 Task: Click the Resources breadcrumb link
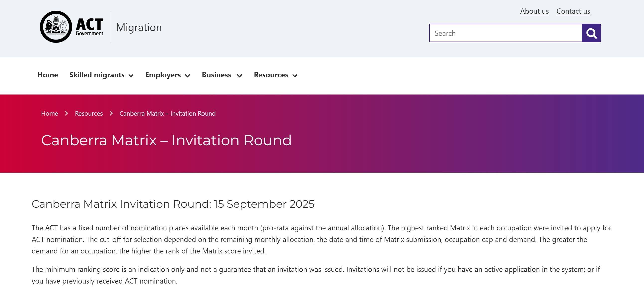click(89, 113)
